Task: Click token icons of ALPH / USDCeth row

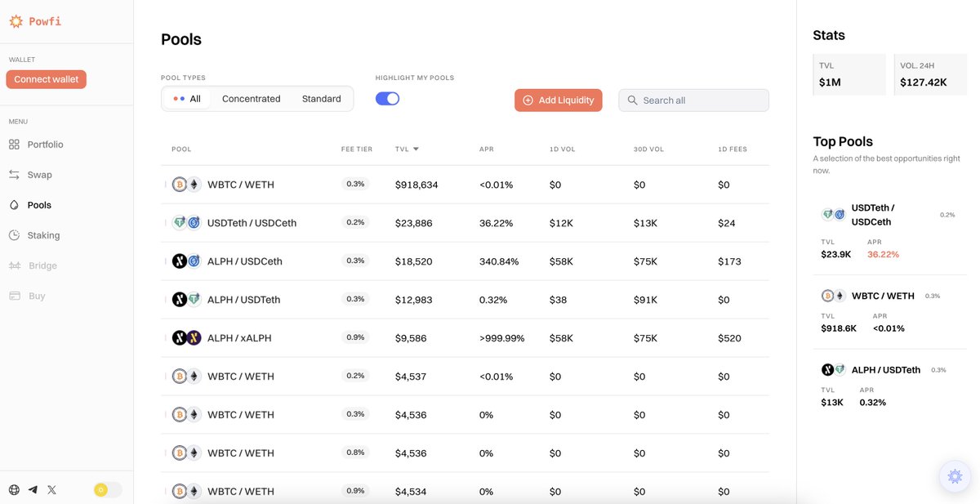Action: (x=186, y=261)
